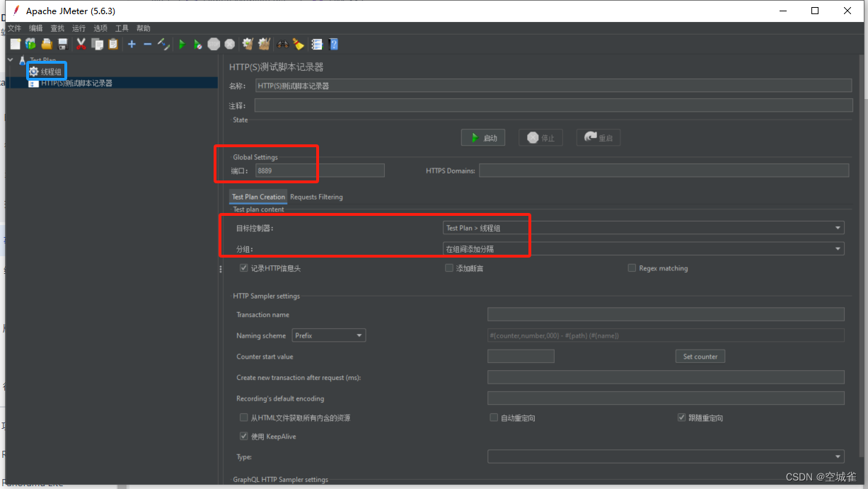Reset search with broom icon
The width and height of the screenshot is (868, 489).
point(299,44)
